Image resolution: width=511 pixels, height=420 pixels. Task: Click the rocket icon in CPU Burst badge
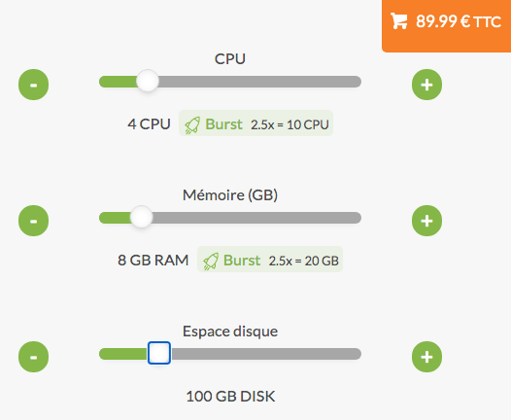tap(192, 125)
